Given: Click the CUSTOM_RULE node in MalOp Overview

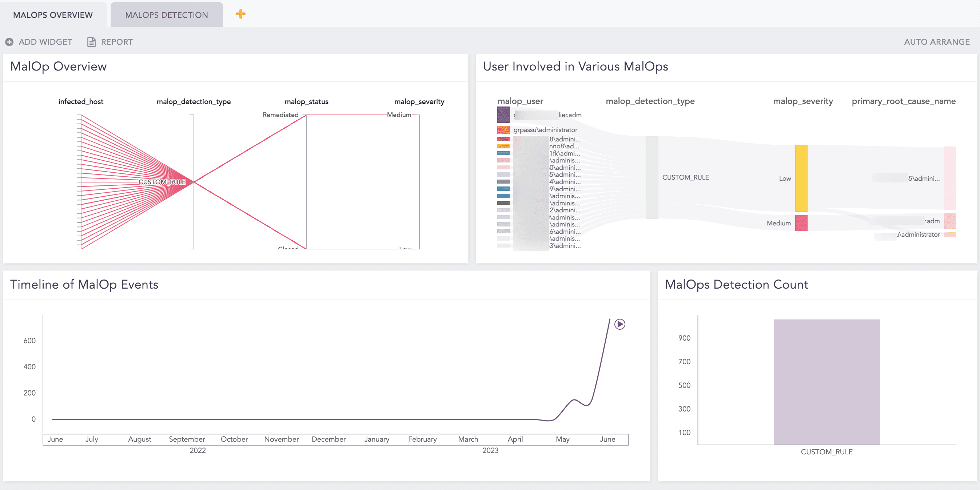Looking at the screenshot, I should pyautogui.click(x=163, y=182).
